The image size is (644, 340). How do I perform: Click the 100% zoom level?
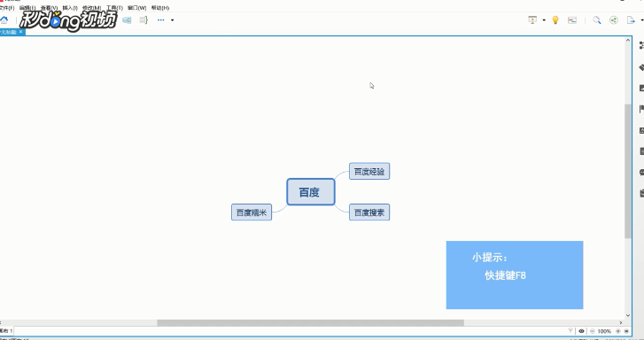pyautogui.click(x=604, y=331)
